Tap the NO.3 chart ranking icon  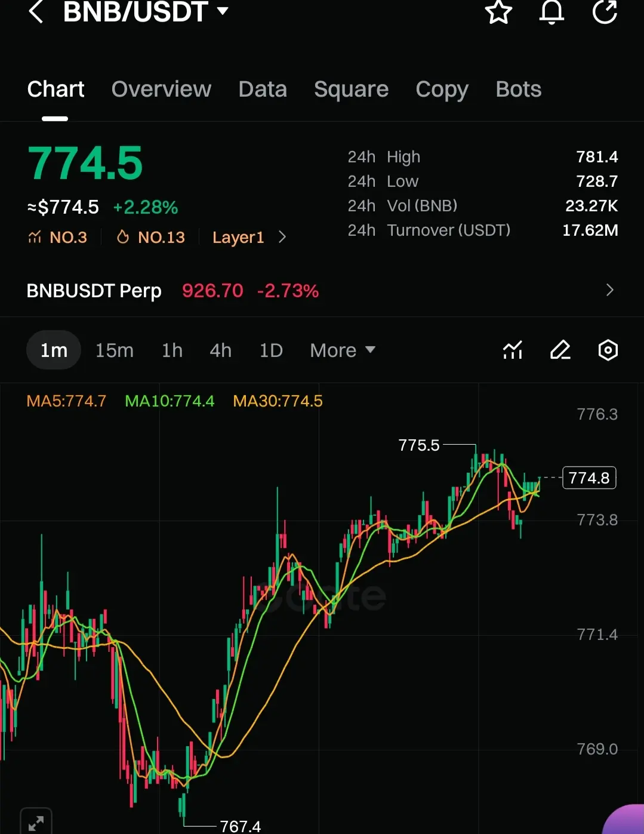pos(35,237)
